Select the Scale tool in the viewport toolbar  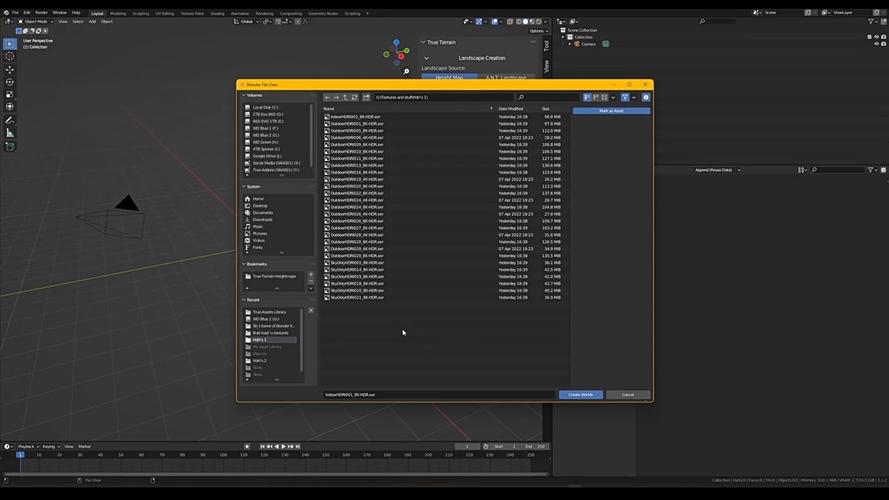[x=10, y=94]
